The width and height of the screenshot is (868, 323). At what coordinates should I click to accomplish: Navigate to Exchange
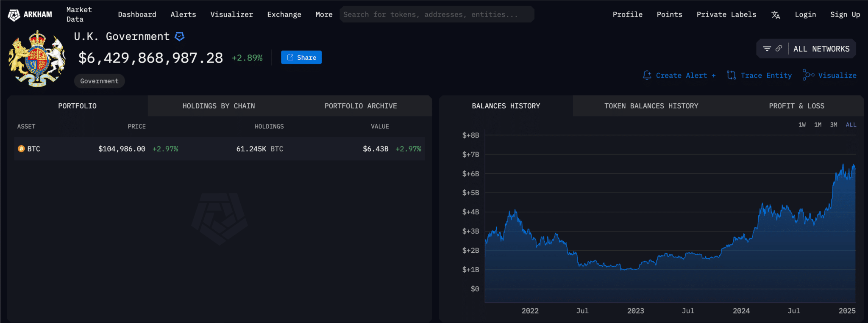click(284, 14)
